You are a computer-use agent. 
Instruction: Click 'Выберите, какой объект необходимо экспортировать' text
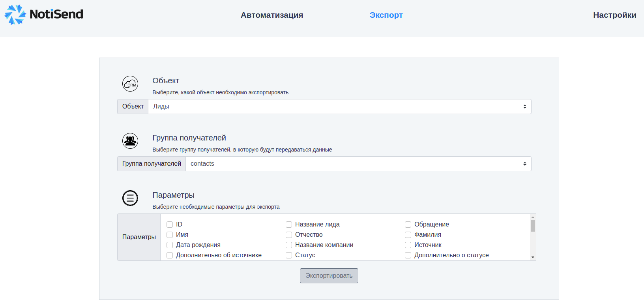click(220, 92)
